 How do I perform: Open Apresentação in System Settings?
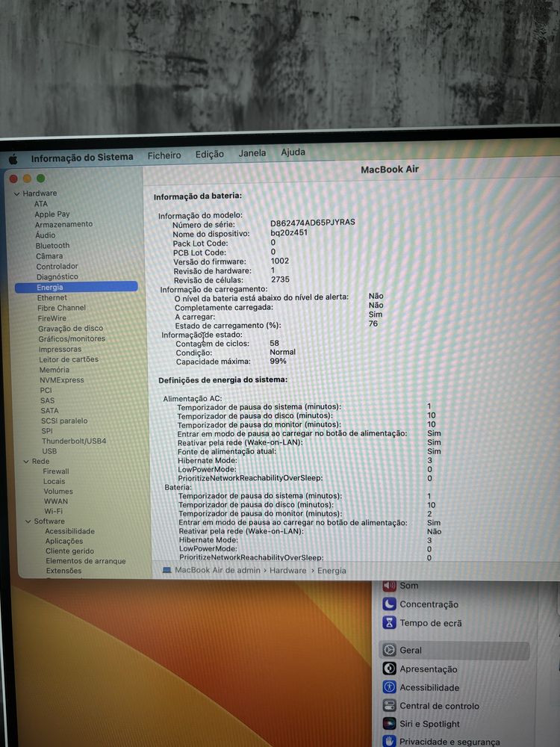tap(420, 669)
